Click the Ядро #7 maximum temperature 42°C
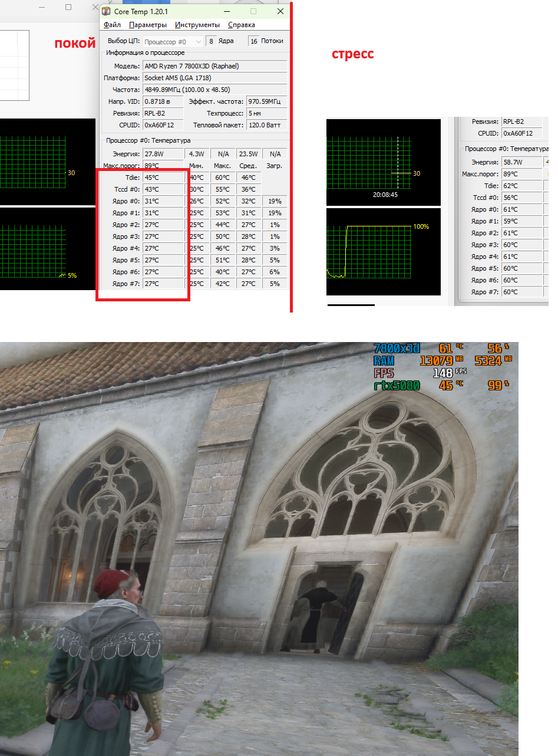558x756 pixels. point(222,284)
